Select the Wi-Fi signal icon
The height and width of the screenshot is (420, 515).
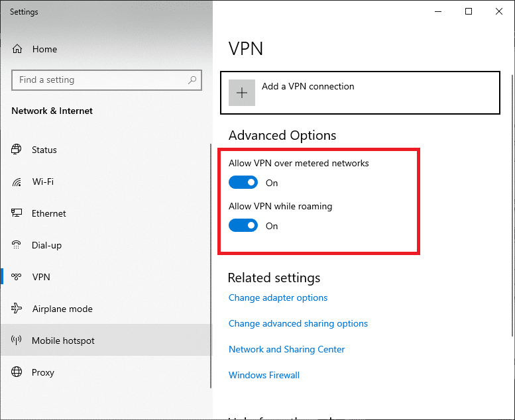point(17,182)
